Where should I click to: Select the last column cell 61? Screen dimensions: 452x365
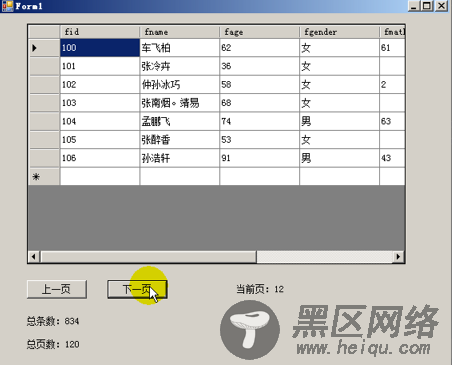(x=392, y=48)
